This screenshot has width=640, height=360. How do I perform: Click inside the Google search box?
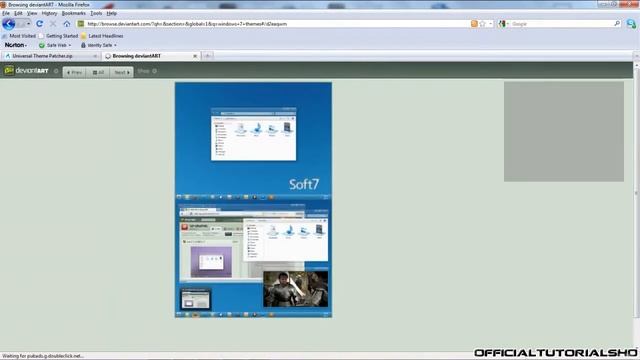pos(562,24)
